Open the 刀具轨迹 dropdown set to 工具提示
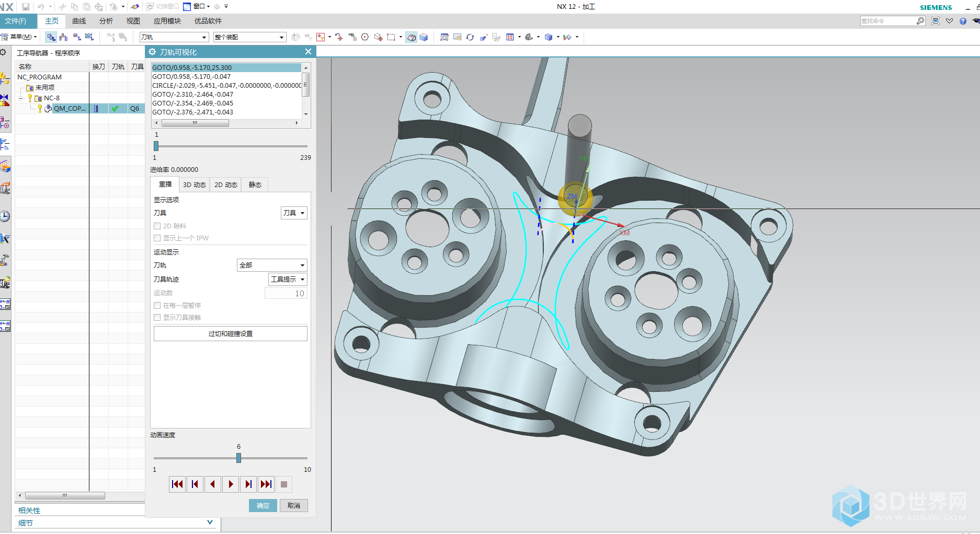Image resolution: width=980 pixels, height=534 pixels. click(288, 279)
